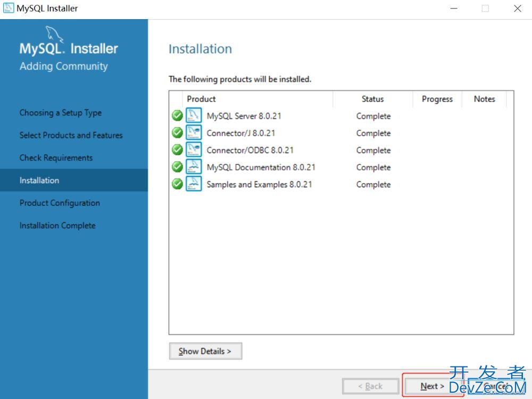Go to Select Products and Features step
Viewport: 532px width, 399px height.
click(x=71, y=135)
